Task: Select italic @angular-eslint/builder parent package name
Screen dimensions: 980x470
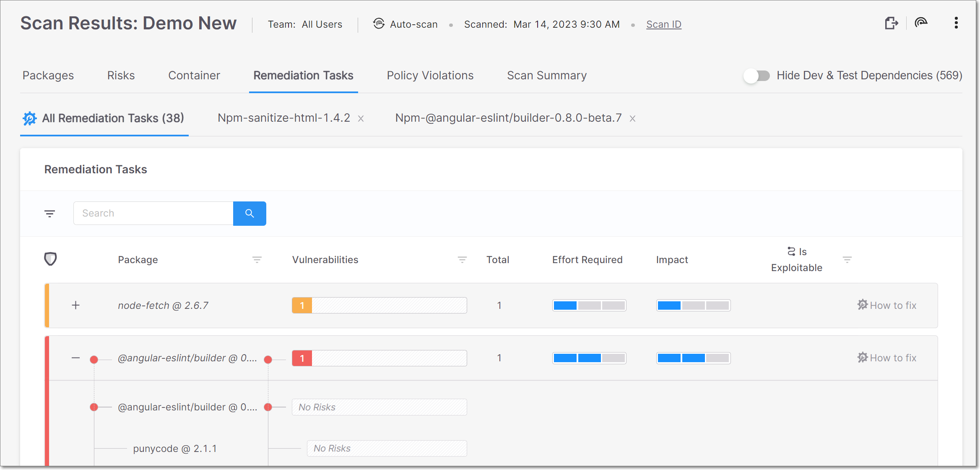Action: pos(187,358)
